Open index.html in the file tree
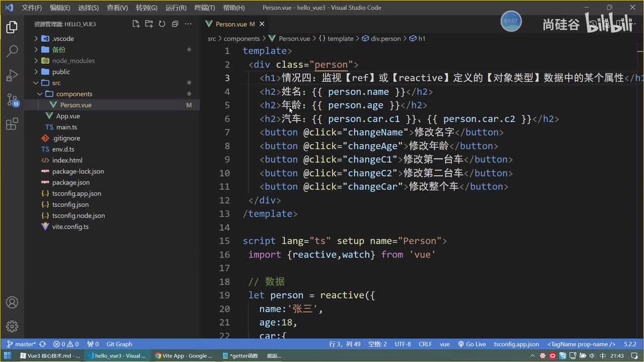Image resolution: width=644 pixels, height=362 pixels. click(x=67, y=160)
